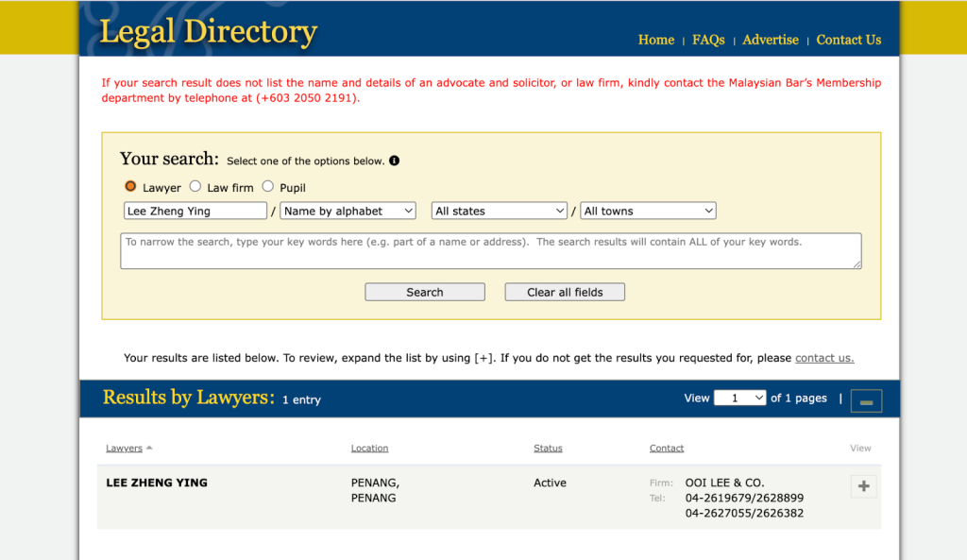The image size is (967, 560).
Task: Click phone number 04-2627055/2626382
Action: coord(744,513)
